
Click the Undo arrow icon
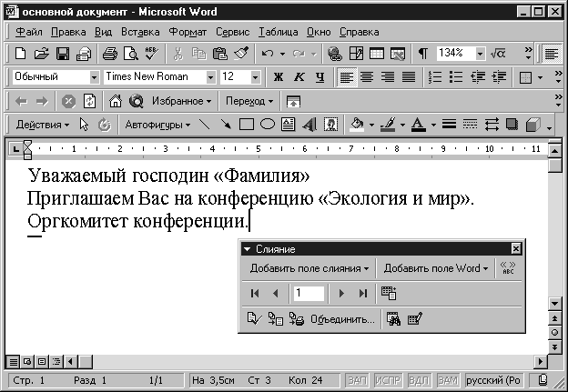click(x=267, y=55)
